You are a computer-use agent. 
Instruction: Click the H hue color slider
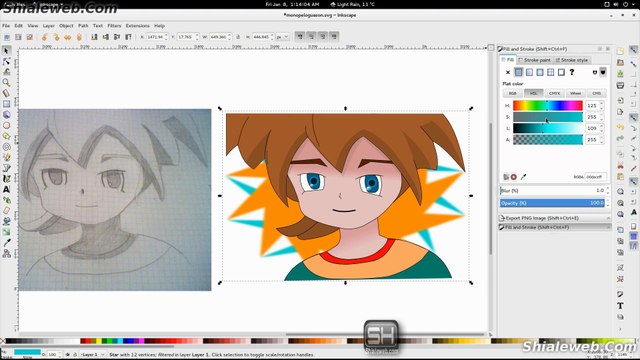548,106
